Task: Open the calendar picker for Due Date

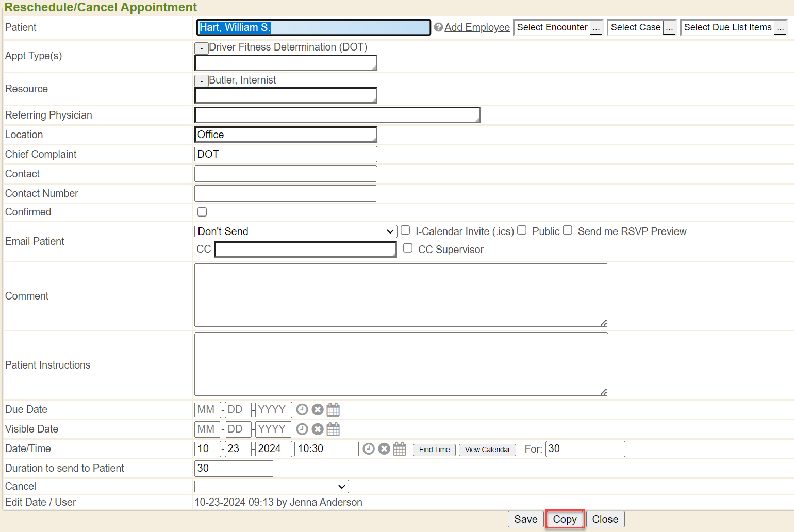Action: point(334,410)
